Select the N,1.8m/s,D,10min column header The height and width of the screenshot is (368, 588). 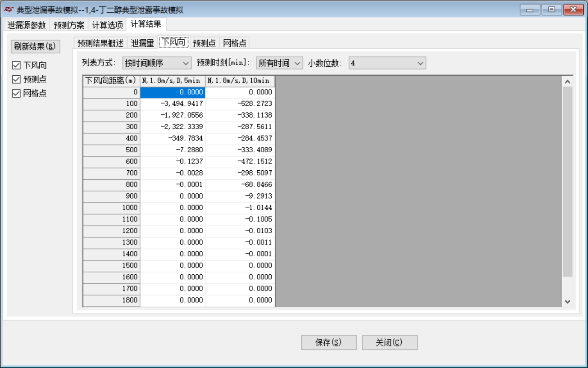tap(240, 81)
